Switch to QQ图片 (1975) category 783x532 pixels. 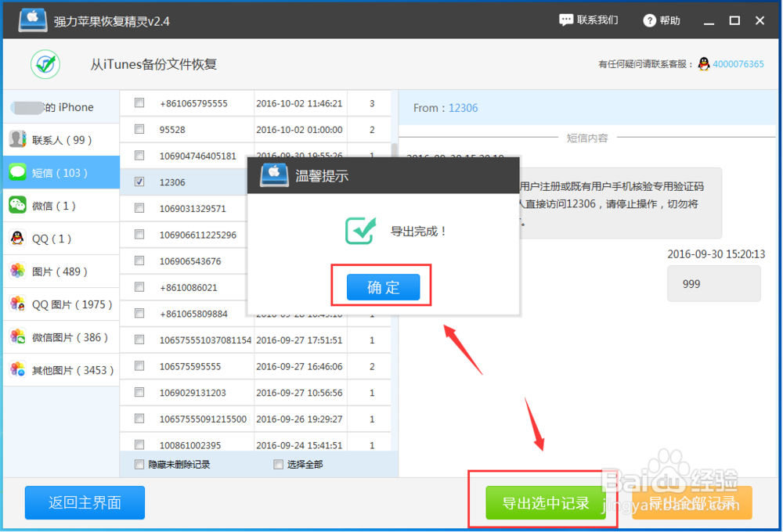[x=61, y=304]
